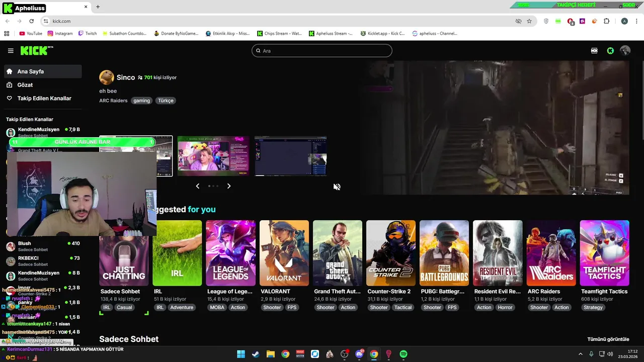Open Blush channel in followed list
Image resolution: width=644 pixels, height=362 pixels.
(x=43, y=246)
